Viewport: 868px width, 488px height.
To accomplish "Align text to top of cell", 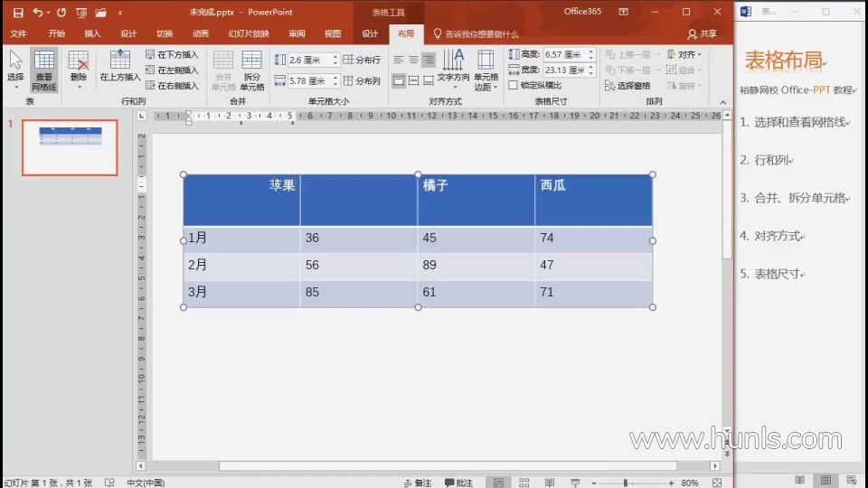I will pos(399,80).
